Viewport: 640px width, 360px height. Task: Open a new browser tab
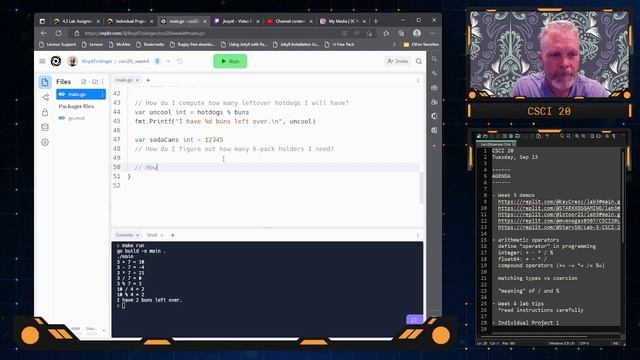pos(376,21)
